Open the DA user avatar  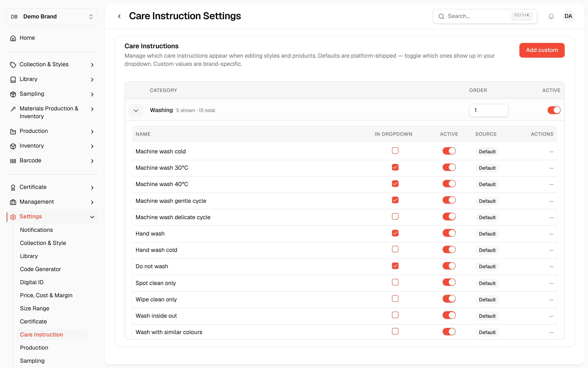pyautogui.click(x=568, y=16)
